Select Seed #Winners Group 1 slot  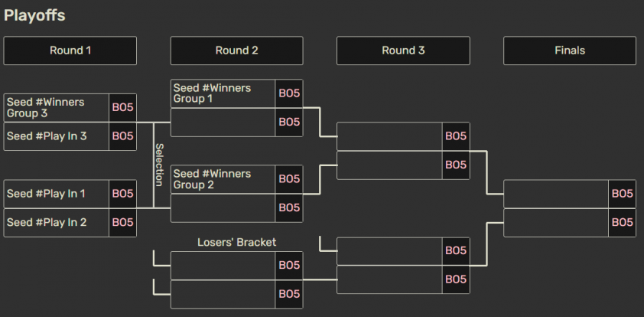[x=223, y=93]
